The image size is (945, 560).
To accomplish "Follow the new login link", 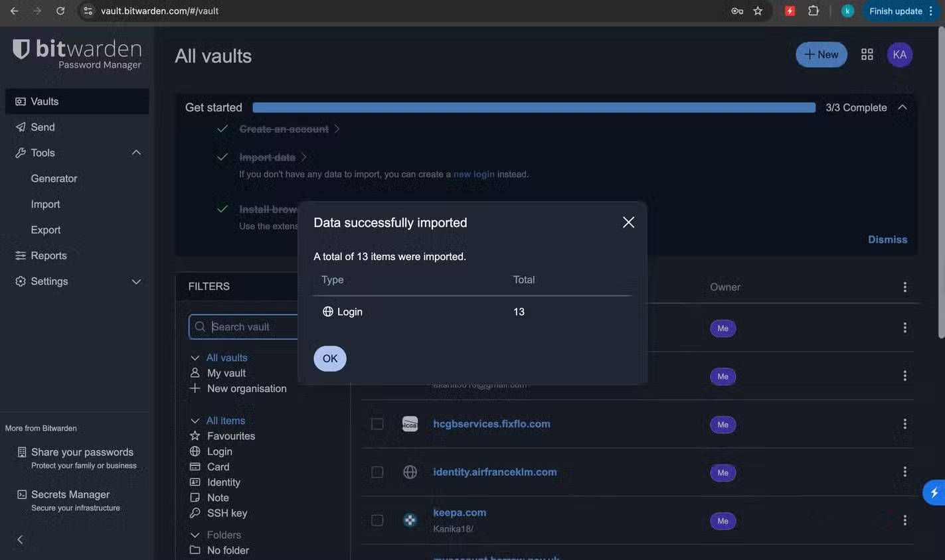I will pyautogui.click(x=474, y=174).
